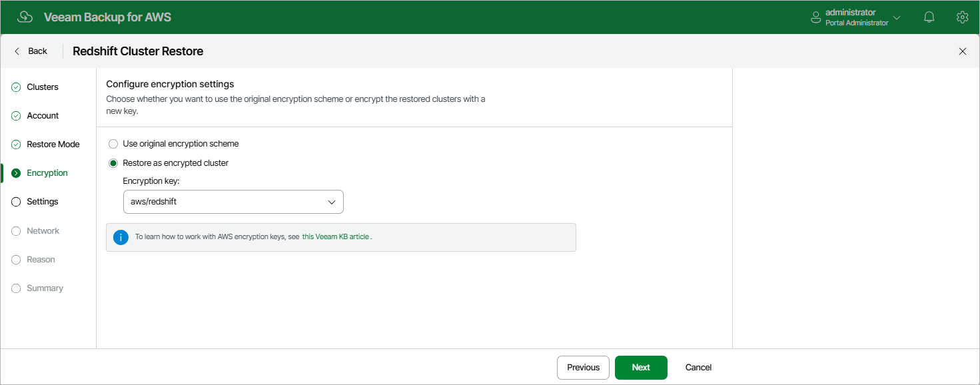
Task: Click the Configure encryption settings heading
Action: (x=170, y=85)
